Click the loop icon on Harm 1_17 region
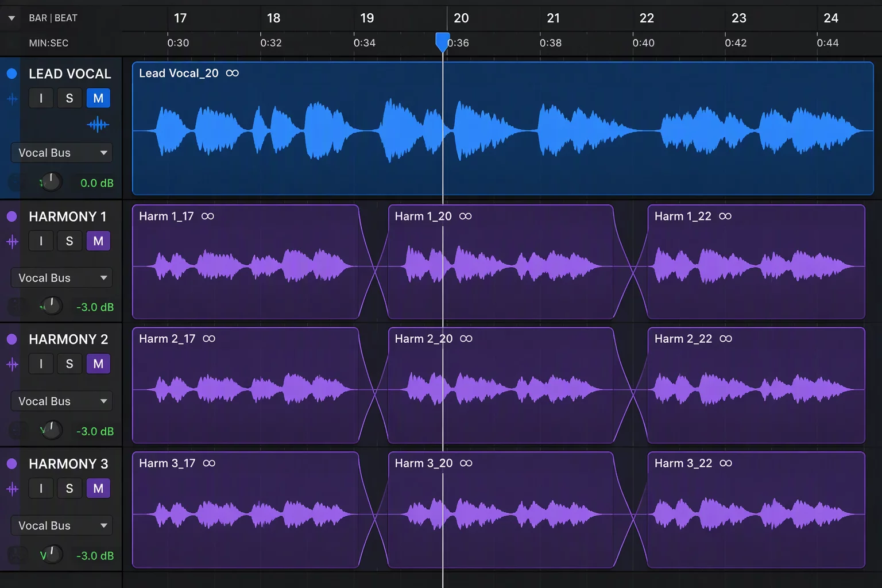 [x=208, y=216]
